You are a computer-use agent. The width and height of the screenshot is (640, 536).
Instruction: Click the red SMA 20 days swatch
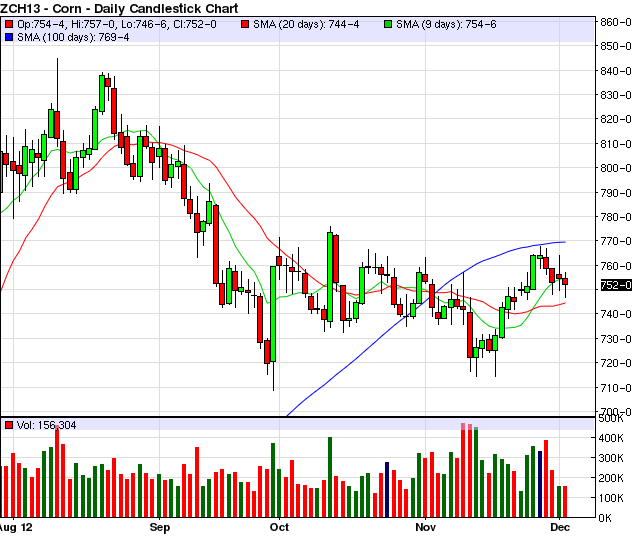[x=245, y=24]
